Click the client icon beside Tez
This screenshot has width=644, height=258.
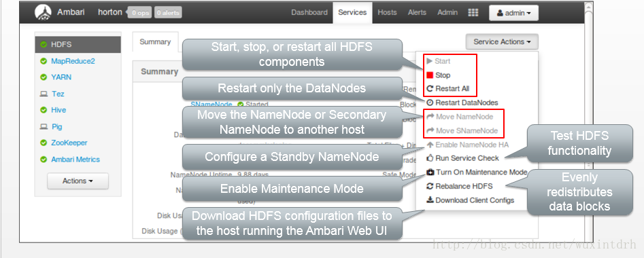click(x=43, y=94)
